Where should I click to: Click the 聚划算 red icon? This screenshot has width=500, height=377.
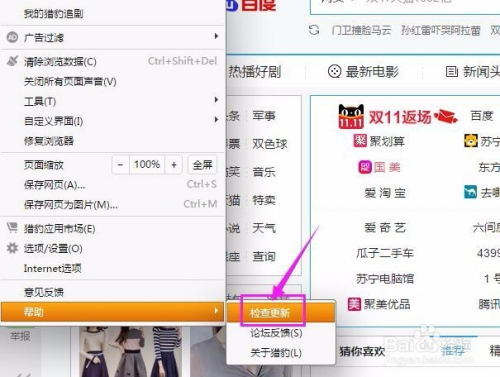360,141
